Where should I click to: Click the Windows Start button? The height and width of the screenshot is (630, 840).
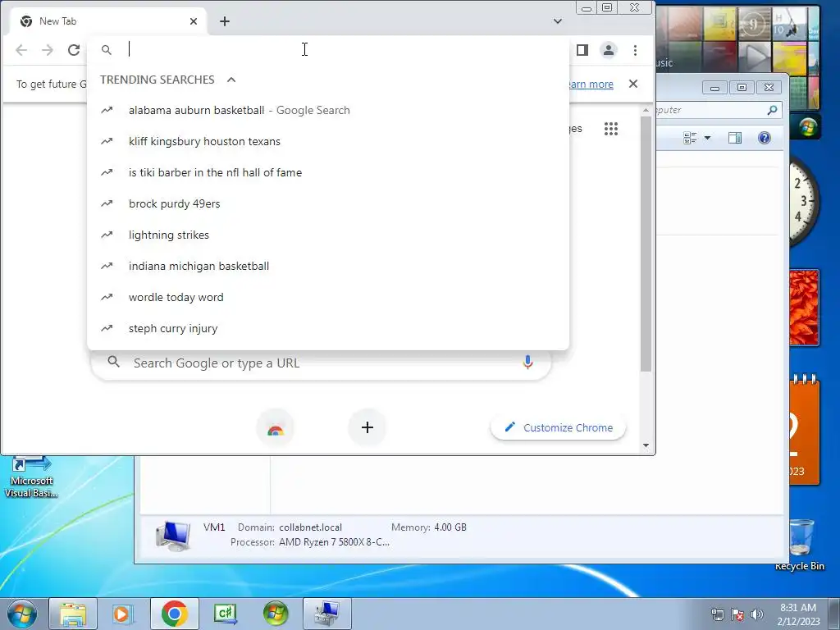[x=21, y=614]
